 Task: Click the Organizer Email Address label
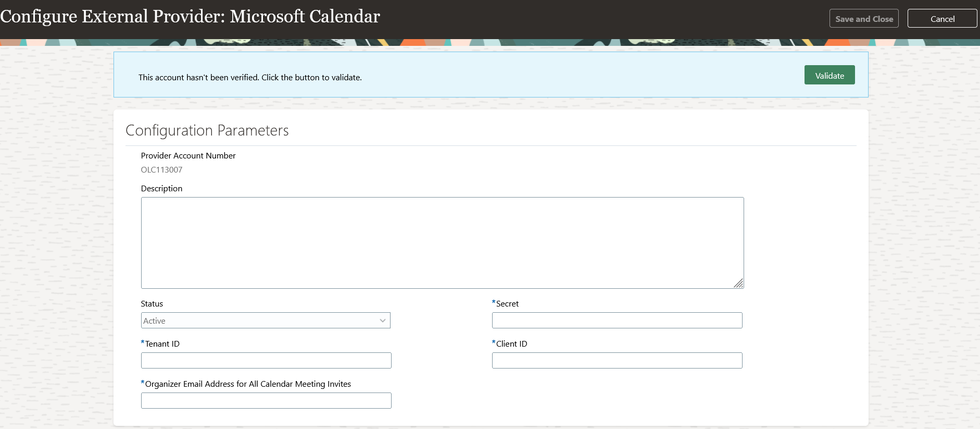pos(248,384)
